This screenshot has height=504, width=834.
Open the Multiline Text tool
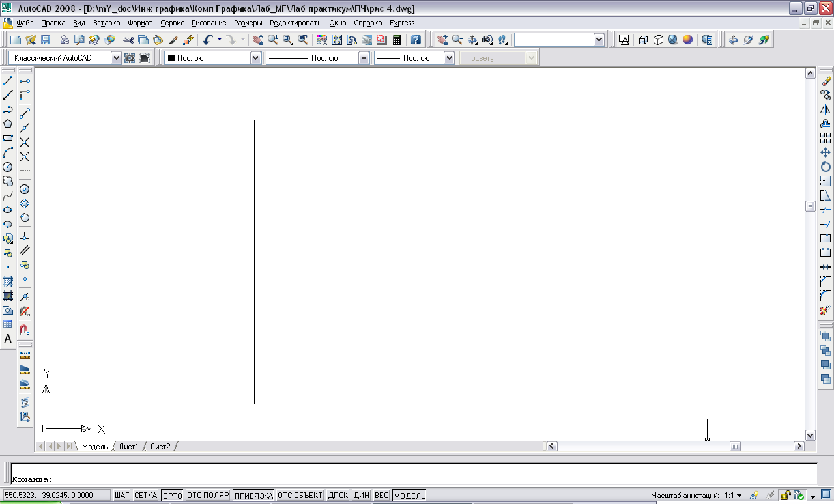[8, 339]
